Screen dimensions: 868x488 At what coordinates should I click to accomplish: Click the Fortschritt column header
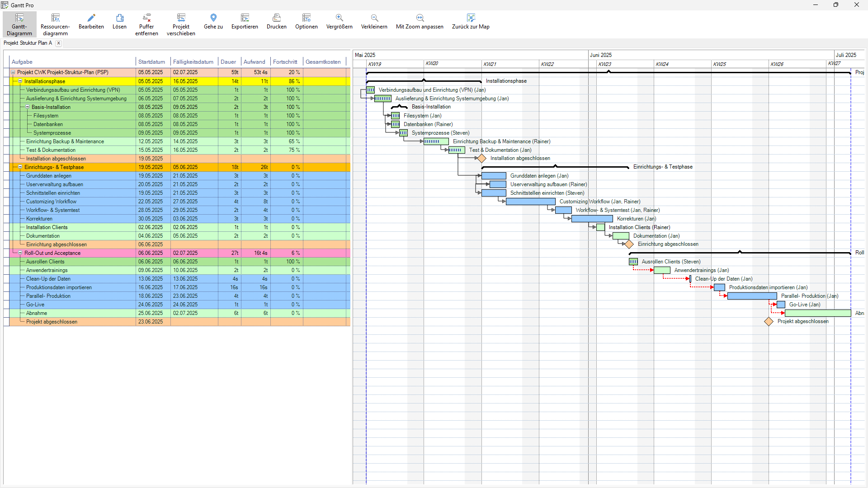285,62
